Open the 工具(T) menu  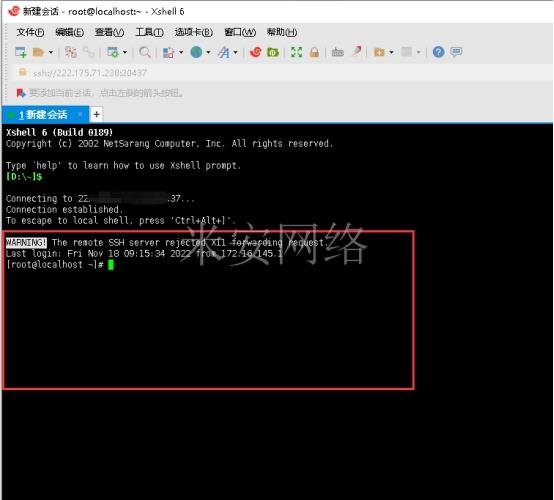pyautogui.click(x=149, y=32)
